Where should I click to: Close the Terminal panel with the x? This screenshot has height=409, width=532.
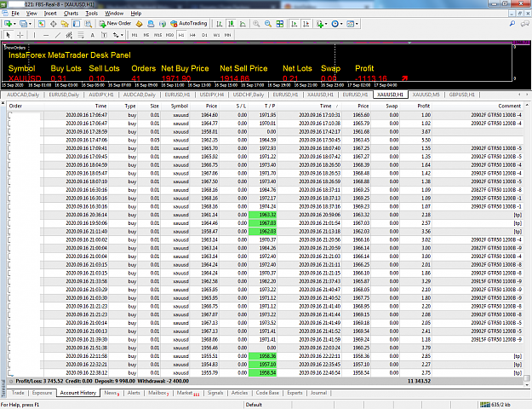click(x=3, y=102)
